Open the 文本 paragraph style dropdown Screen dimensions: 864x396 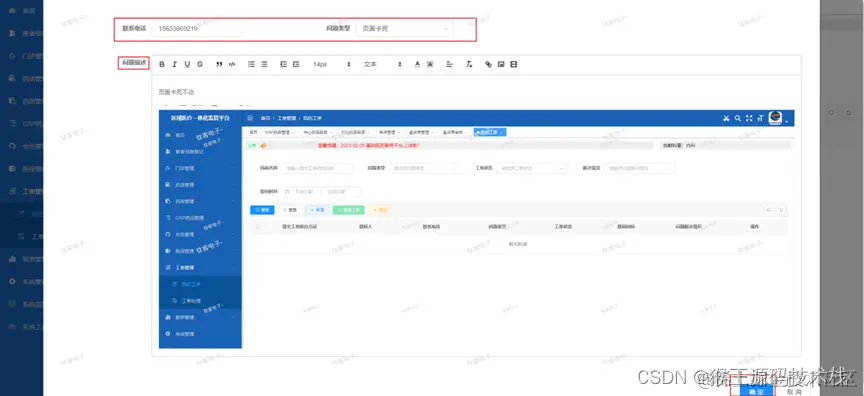[x=382, y=64]
